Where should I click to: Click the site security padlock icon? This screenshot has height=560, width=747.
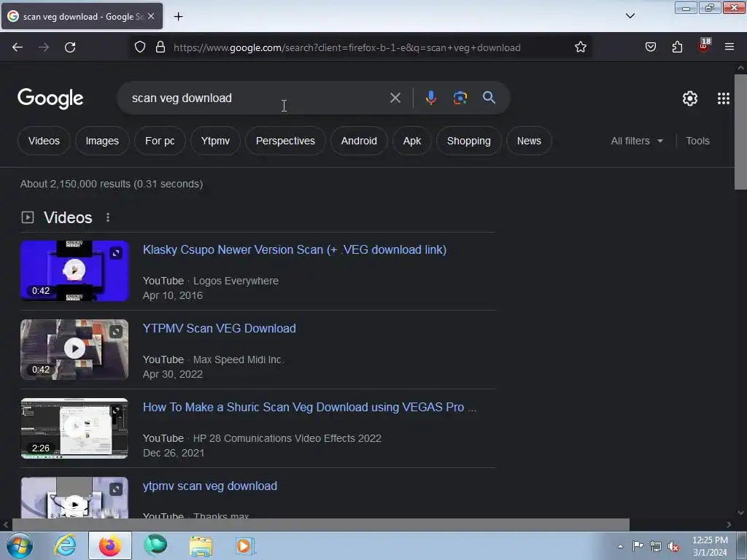coord(160,47)
